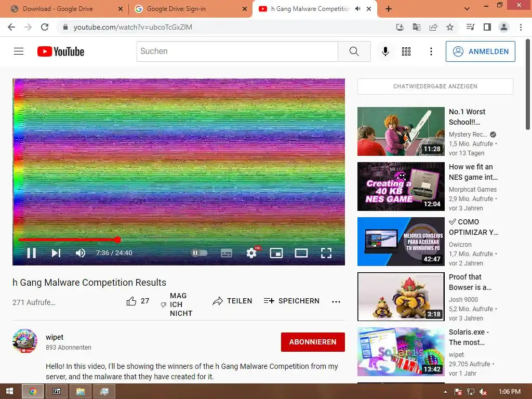The width and height of the screenshot is (532, 399).
Task: Open Creating a 40 KB NES Game thumbnail
Action: click(x=401, y=187)
